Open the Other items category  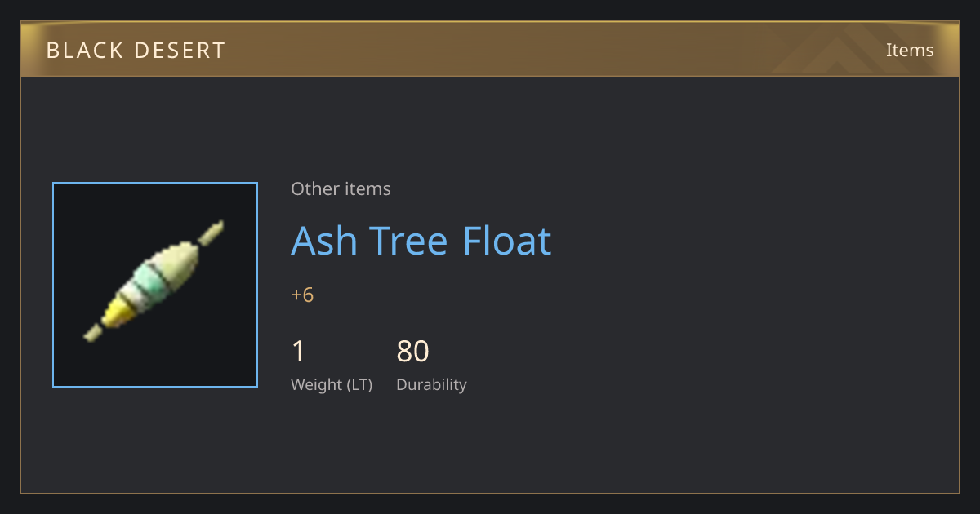341,188
